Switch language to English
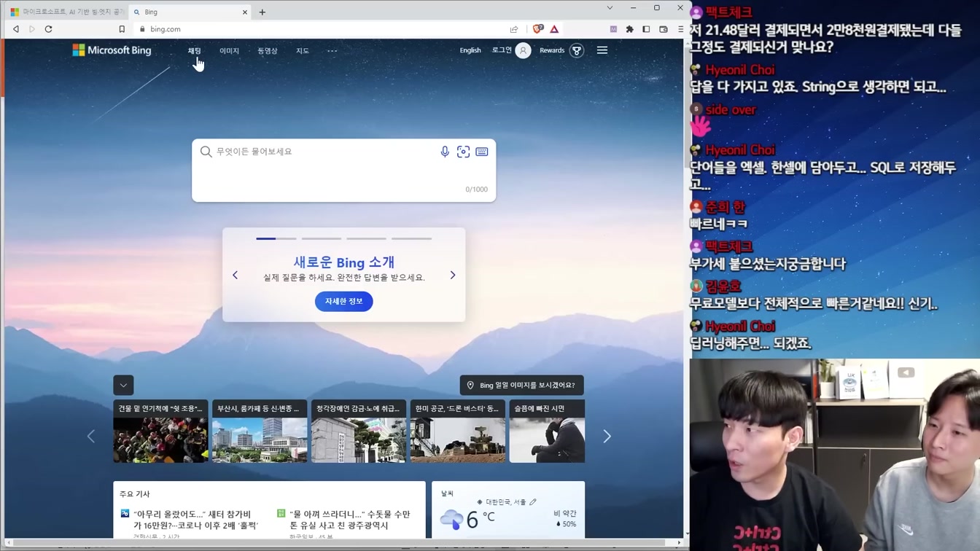The width and height of the screenshot is (980, 551). 470,50
